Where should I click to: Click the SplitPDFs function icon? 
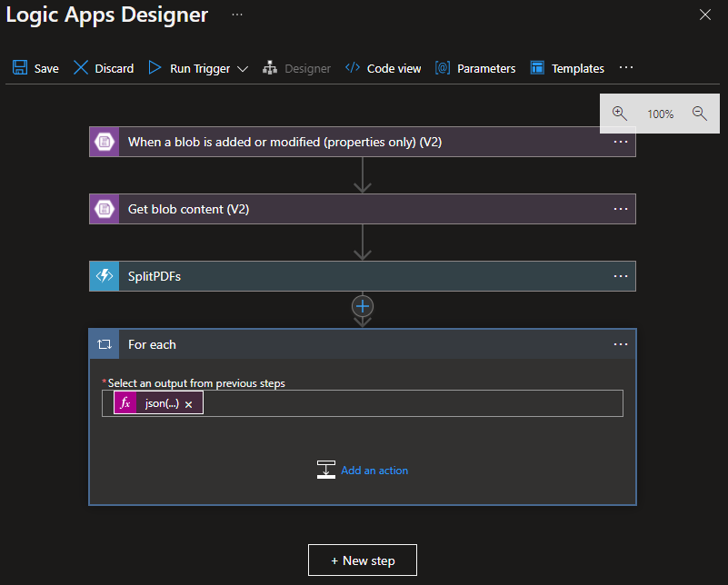[x=105, y=276]
